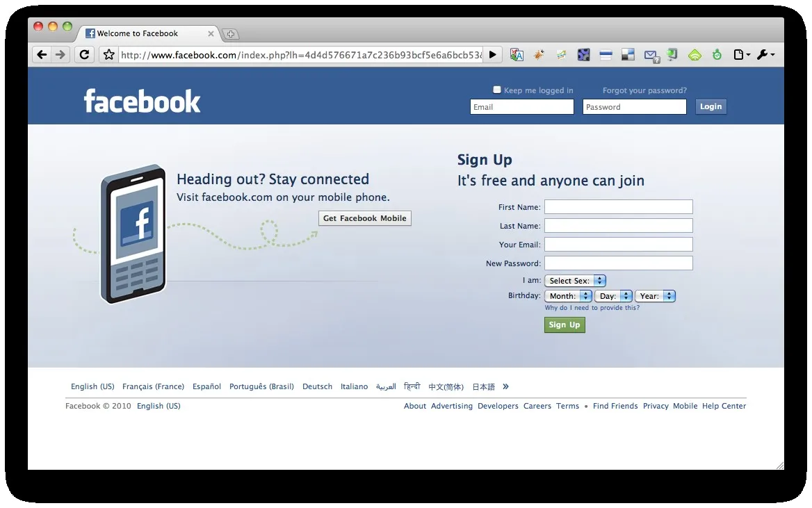Open the orange bug extension icon
The height and width of the screenshot is (508, 812).
tap(539, 54)
